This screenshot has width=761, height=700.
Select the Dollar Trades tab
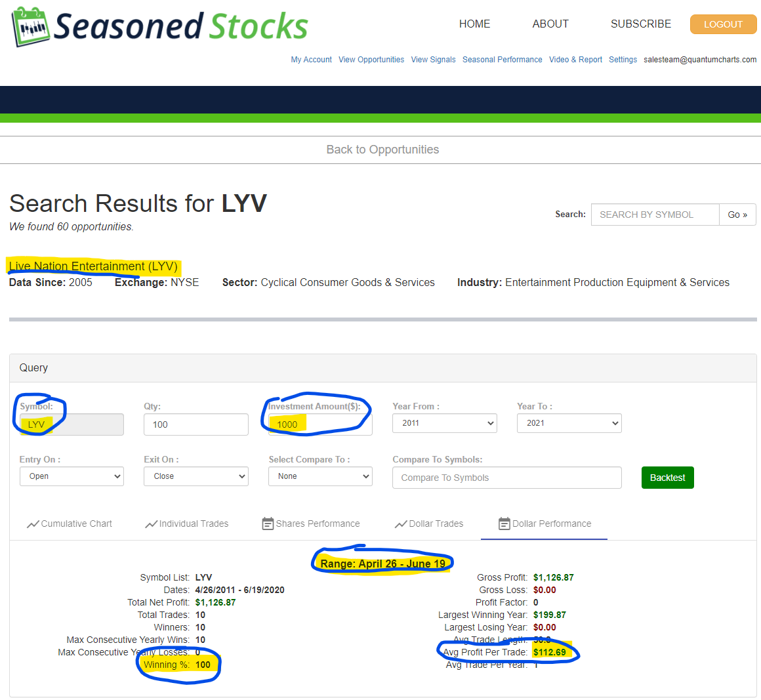click(429, 524)
